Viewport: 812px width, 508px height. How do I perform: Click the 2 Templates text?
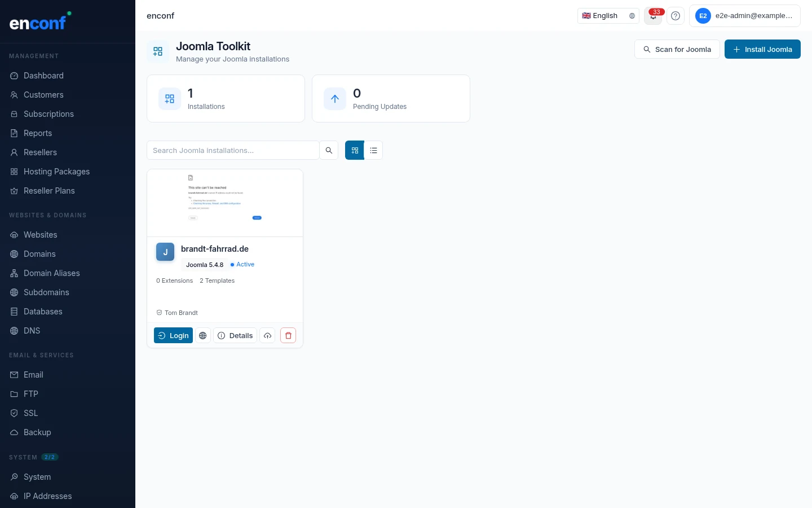coord(217,281)
